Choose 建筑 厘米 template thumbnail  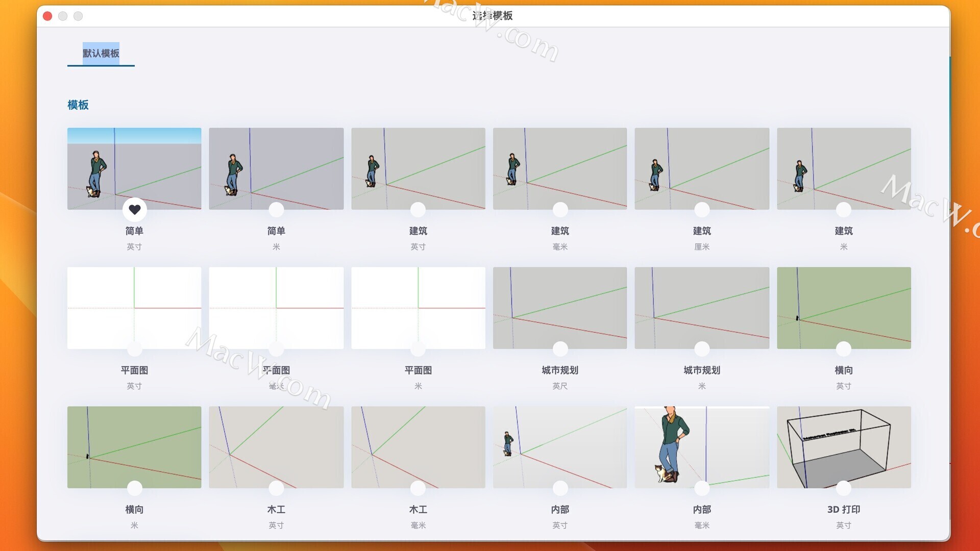pos(702,168)
